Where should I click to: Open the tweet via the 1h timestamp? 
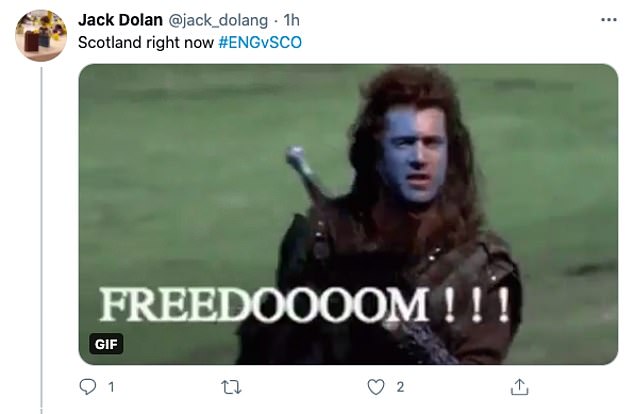pyautogui.click(x=292, y=20)
